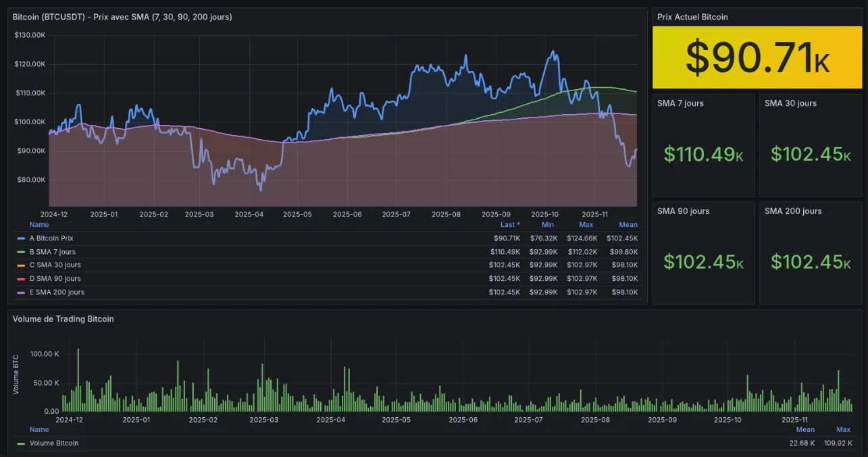This screenshot has width=868, height=457.
Task: Open the SMA 30 jours stat panel title
Action: [x=790, y=103]
